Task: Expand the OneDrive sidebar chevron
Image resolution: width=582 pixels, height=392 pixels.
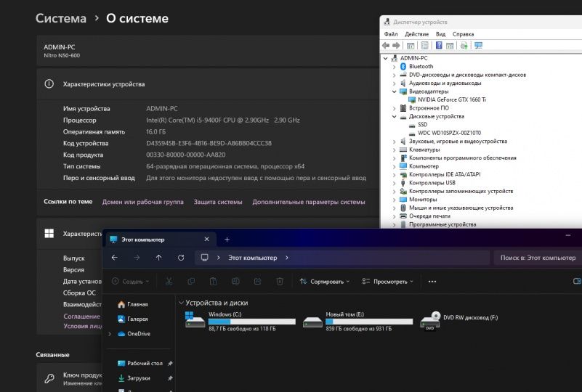Action: pos(110,334)
